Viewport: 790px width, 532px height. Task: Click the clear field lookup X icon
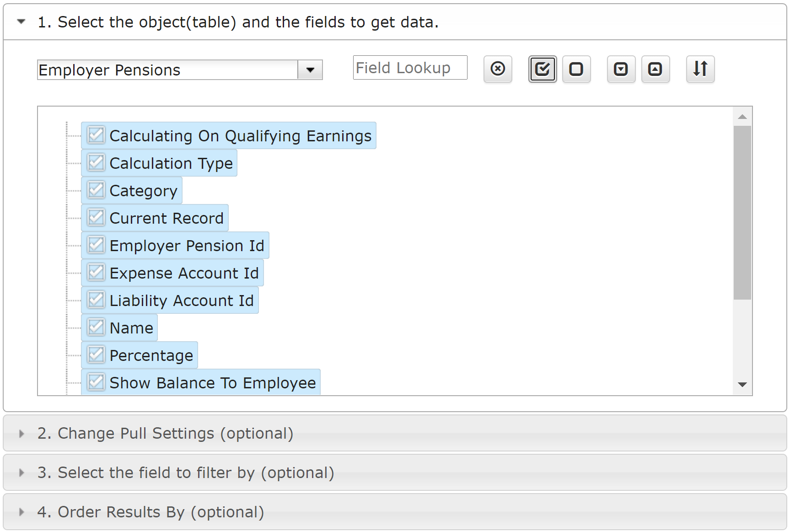point(498,69)
